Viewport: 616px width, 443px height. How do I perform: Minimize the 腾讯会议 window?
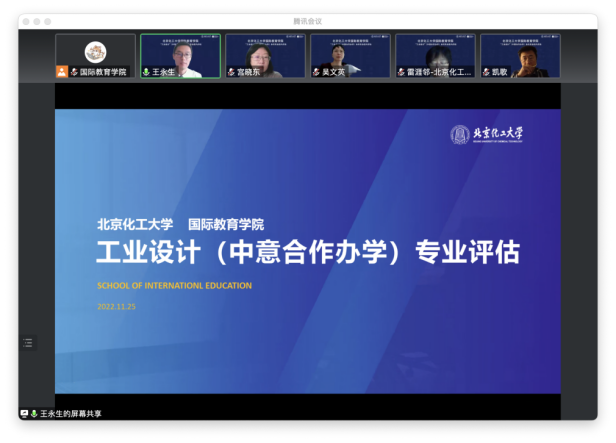click(x=37, y=22)
